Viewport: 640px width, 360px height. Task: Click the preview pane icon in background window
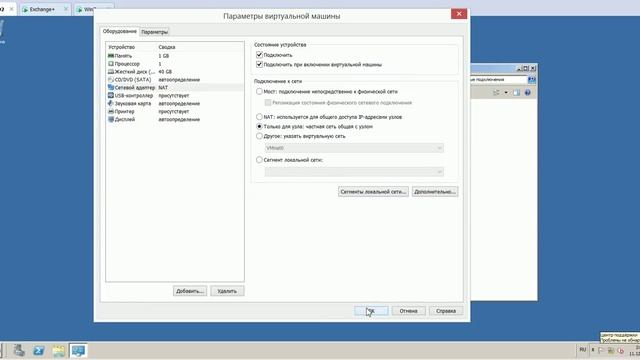[x=516, y=93]
